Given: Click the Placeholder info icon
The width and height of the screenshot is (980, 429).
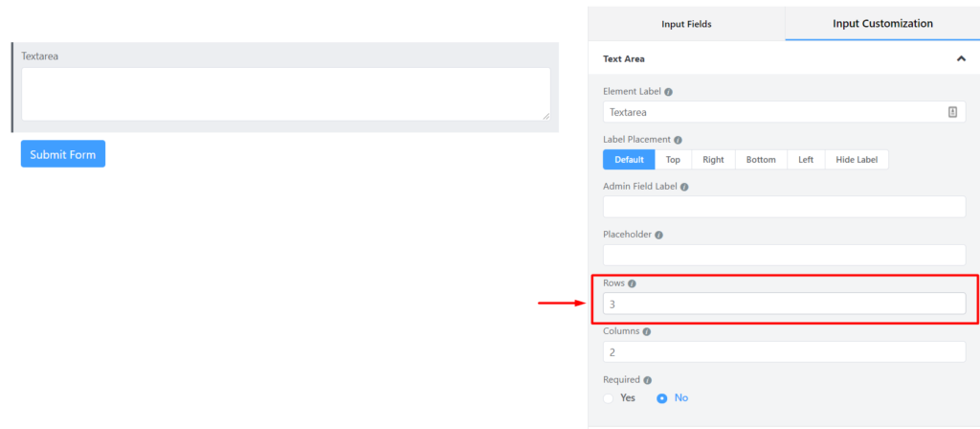Looking at the screenshot, I should [658, 236].
